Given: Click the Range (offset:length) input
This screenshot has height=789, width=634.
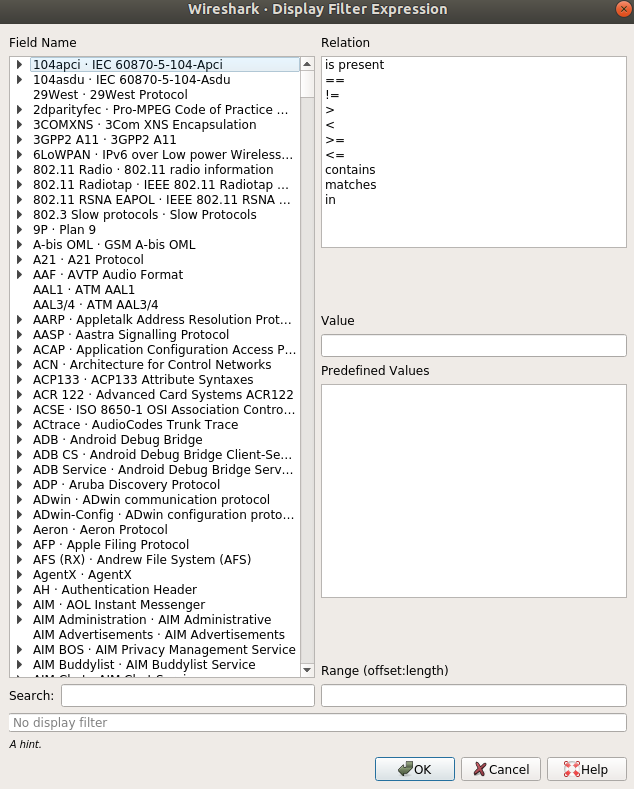Looking at the screenshot, I should pyautogui.click(x=473, y=695).
